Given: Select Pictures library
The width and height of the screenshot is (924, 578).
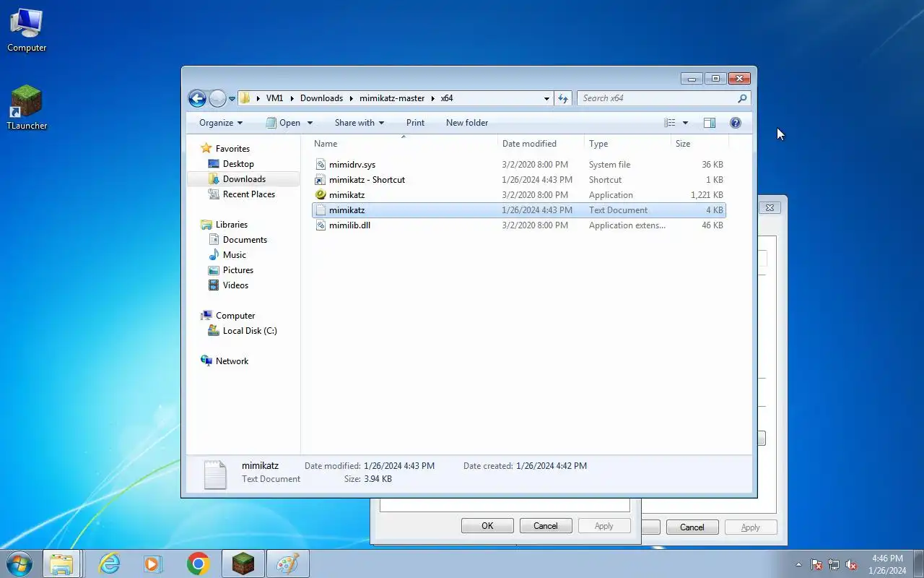Looking at the screenshot, I should click(x=238, y=270).
